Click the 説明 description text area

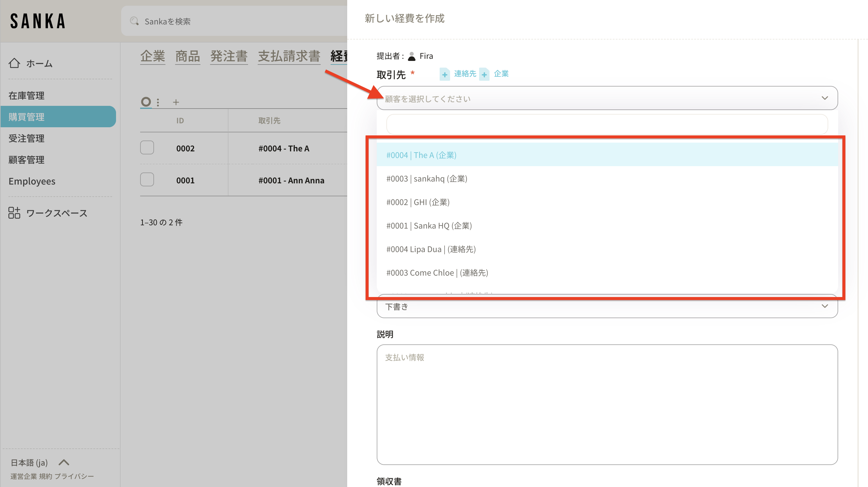click(607, 404)
